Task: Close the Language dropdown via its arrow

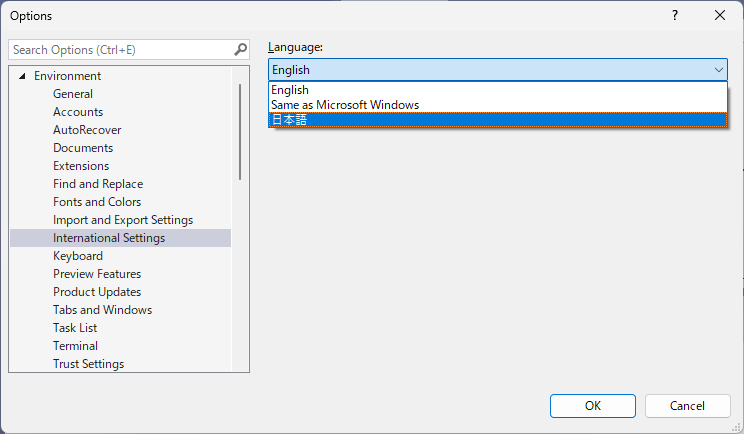Action: 718,70
